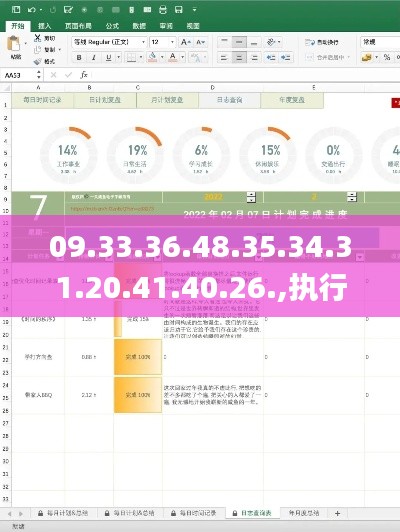Toggle Align Right
400x532 pixels.
[x=254, y=58]
